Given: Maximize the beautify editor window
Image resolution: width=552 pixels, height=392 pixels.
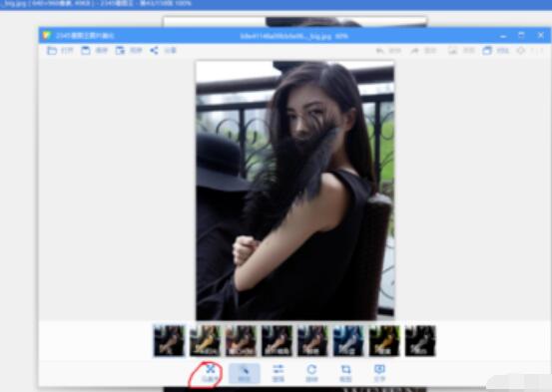Looking at the screenshot, I should 521,35.
